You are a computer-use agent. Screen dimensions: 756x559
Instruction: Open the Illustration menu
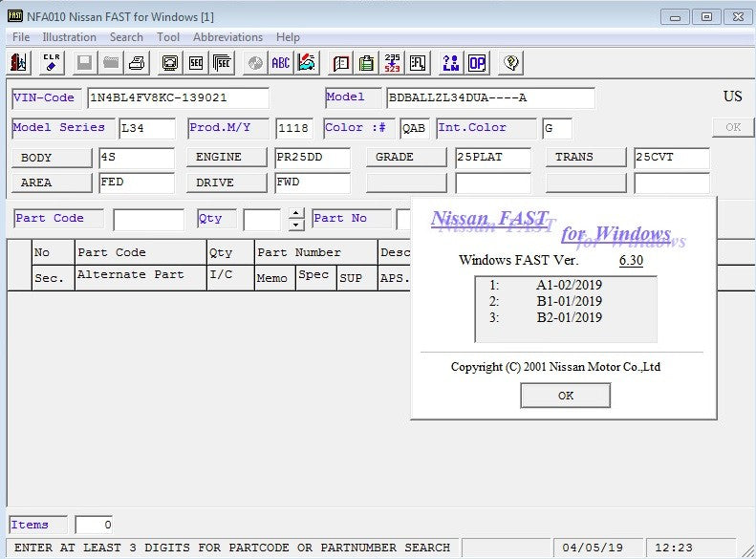coord(69,37)
